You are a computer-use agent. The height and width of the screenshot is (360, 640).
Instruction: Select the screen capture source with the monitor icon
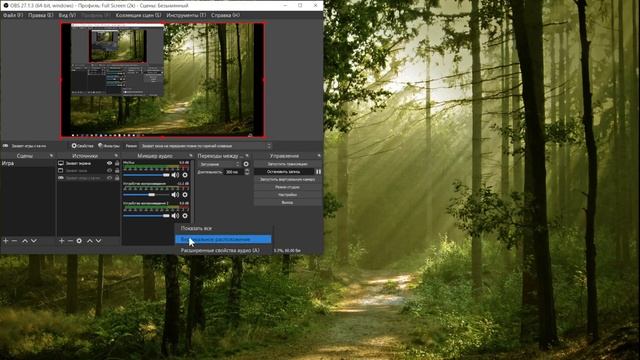point(61,163)
